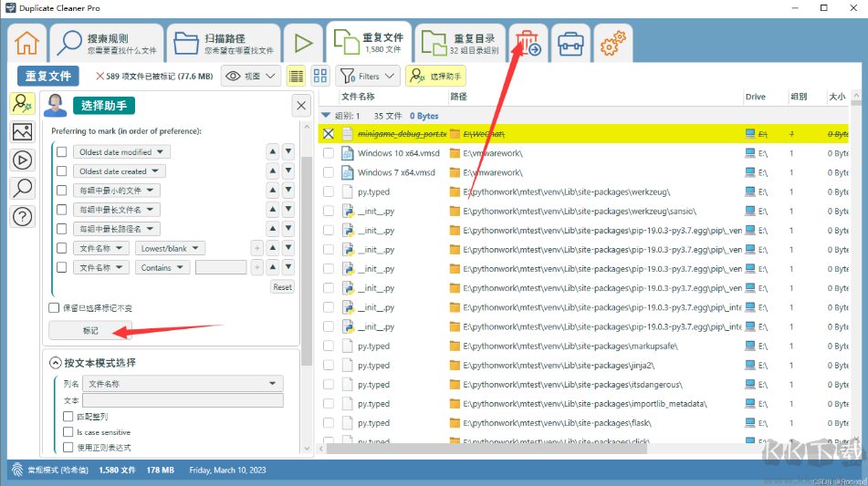Enable the Is case sensitive checkbox
Screen dimensions: 868x486
click(68, 432)
